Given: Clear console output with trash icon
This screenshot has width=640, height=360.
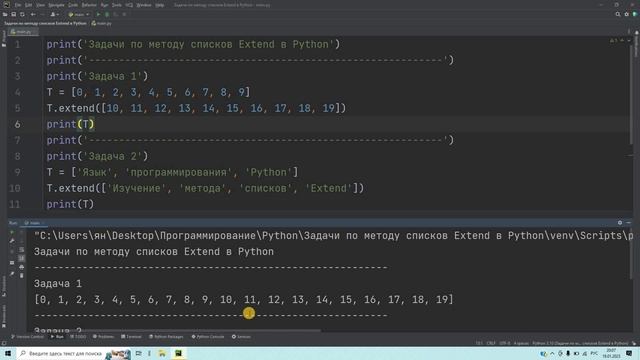Looking at the screenshot, I should click(22, 276).
